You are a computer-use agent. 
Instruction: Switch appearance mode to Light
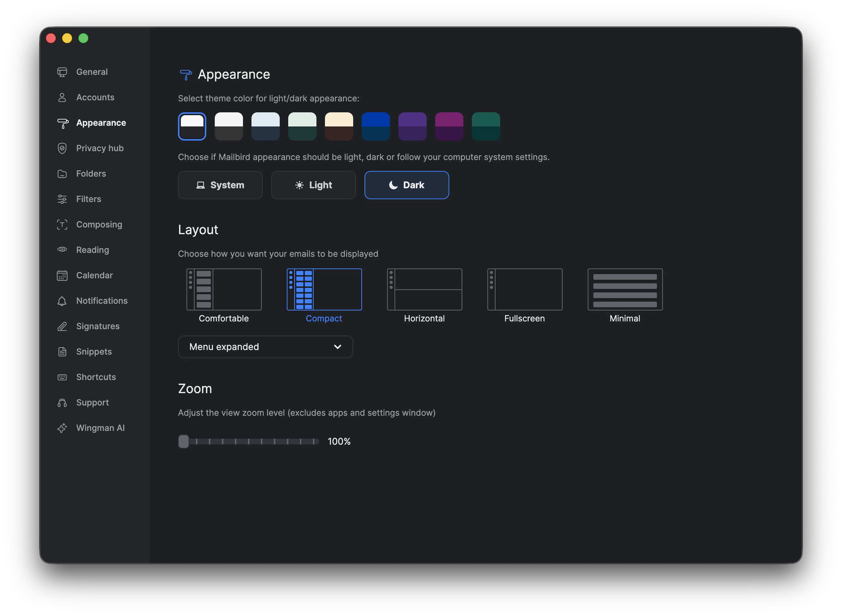click(314, 185)
